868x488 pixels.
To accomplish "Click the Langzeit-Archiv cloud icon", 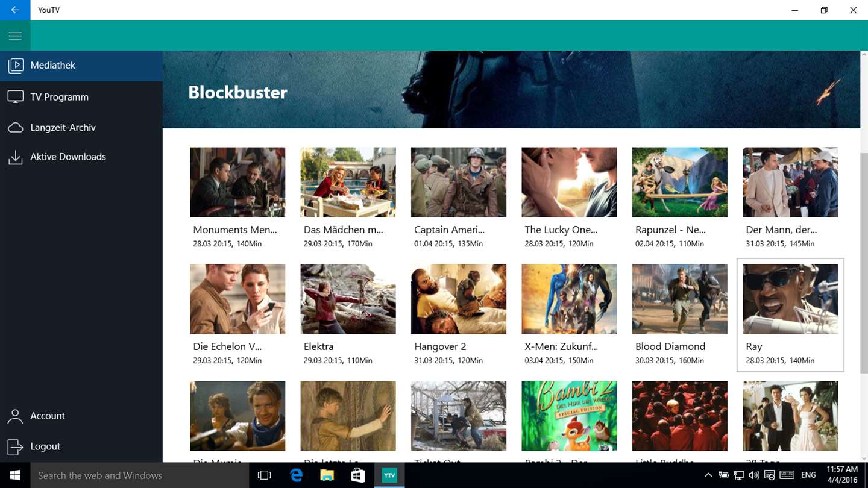I will coord(15,128).
